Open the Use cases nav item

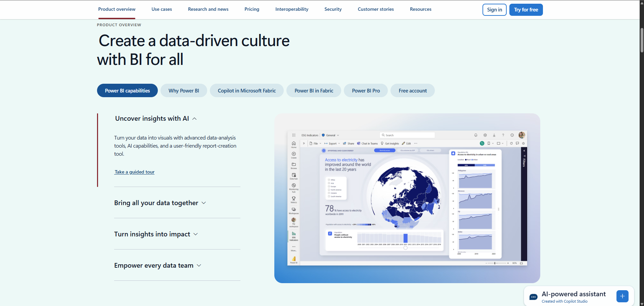pyautogui.click(x=162, y=9)
